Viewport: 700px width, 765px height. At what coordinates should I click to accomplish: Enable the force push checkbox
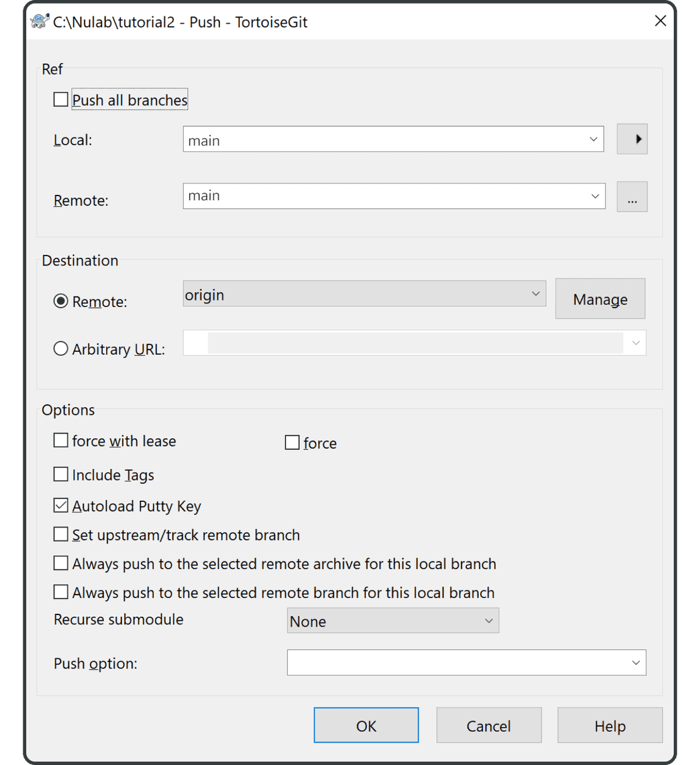point(292,442)
